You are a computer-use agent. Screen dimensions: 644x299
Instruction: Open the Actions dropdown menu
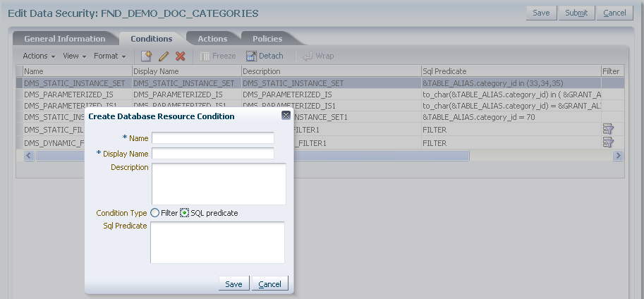click(39, 56)
